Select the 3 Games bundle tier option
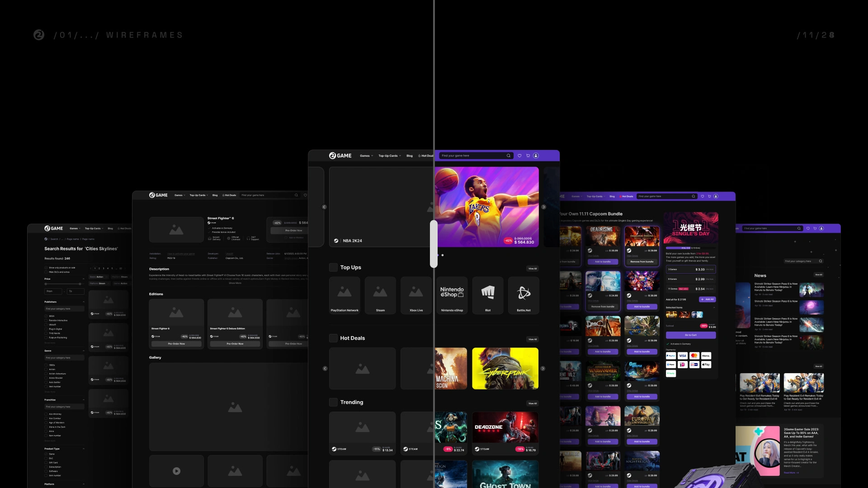 [690, 269]
